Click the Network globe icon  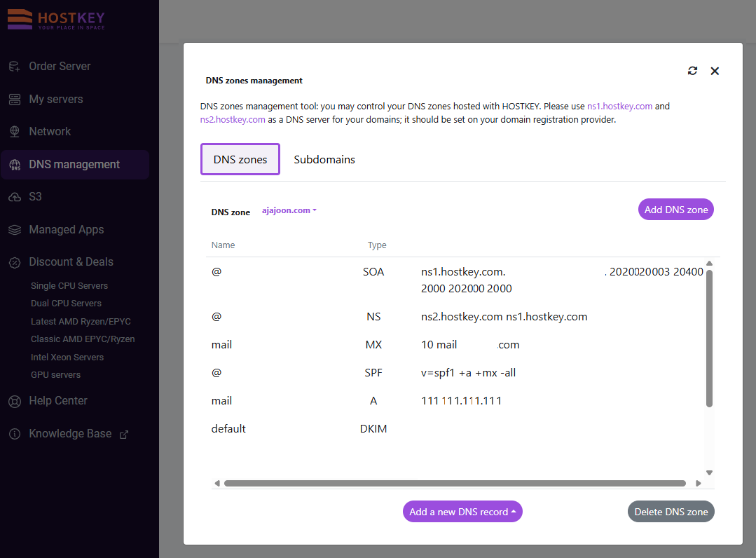pos(15,132)
